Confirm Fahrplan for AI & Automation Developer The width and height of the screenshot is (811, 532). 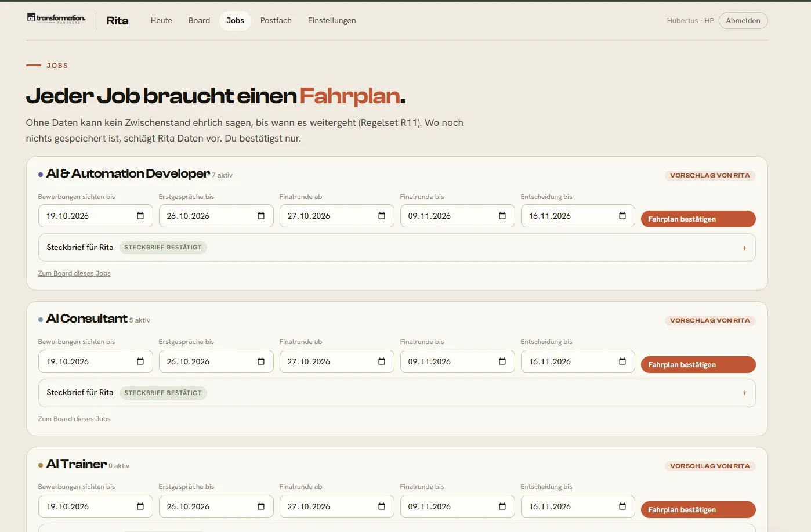(x=698, y=219)
